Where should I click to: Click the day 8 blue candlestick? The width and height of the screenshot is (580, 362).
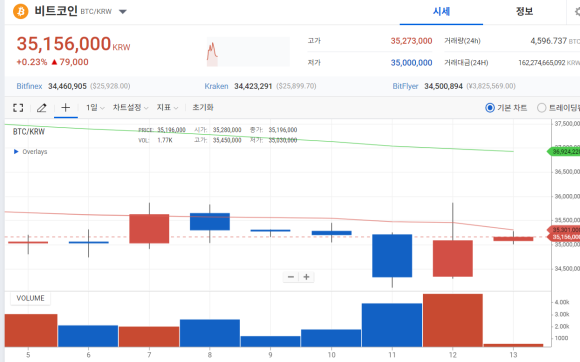(x=210, y=221)
